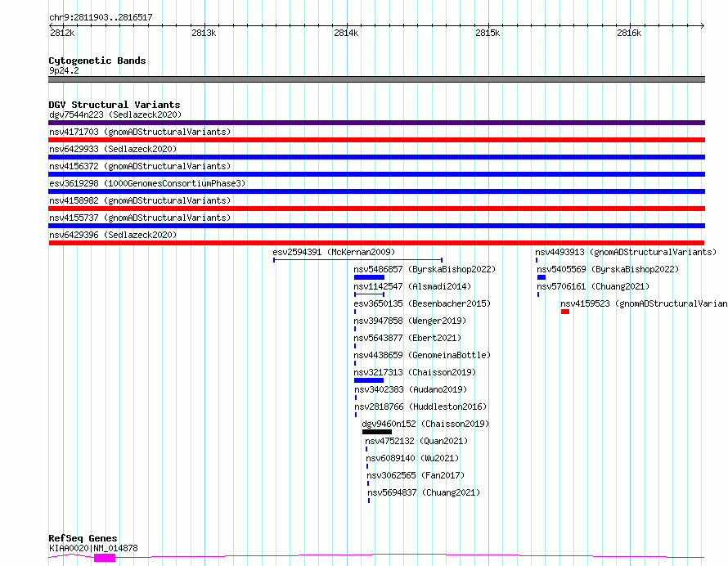Click the gray 9p24.2 cytogenetic band bar
The height and width of the screenshot is (566, 728).
click(376, 79)
